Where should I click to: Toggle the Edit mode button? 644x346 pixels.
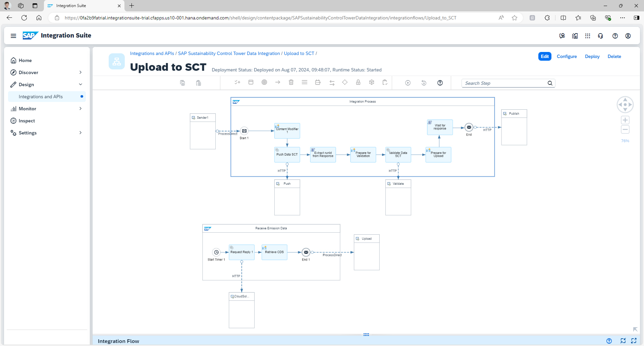544,56
